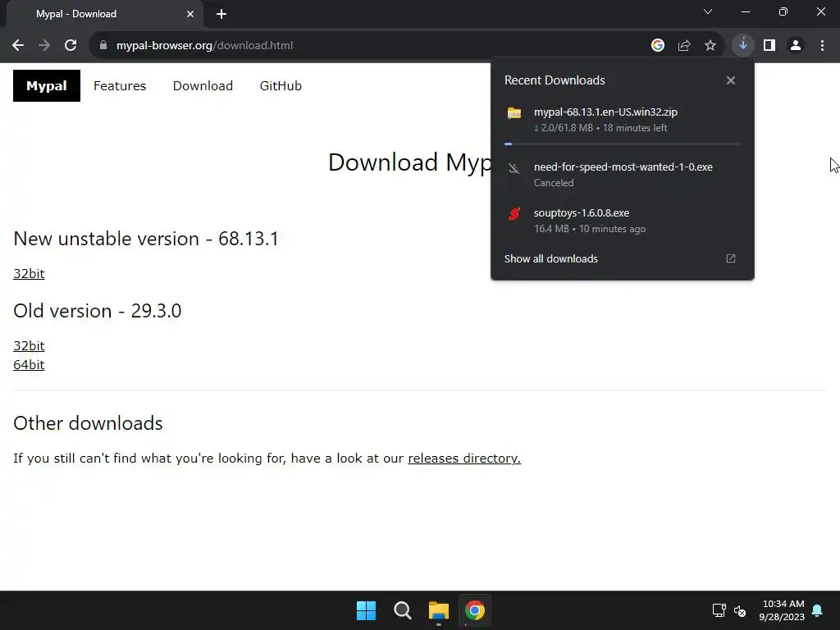Open Windows taskbar search
840x630 pixels.
tap(402, 610)
